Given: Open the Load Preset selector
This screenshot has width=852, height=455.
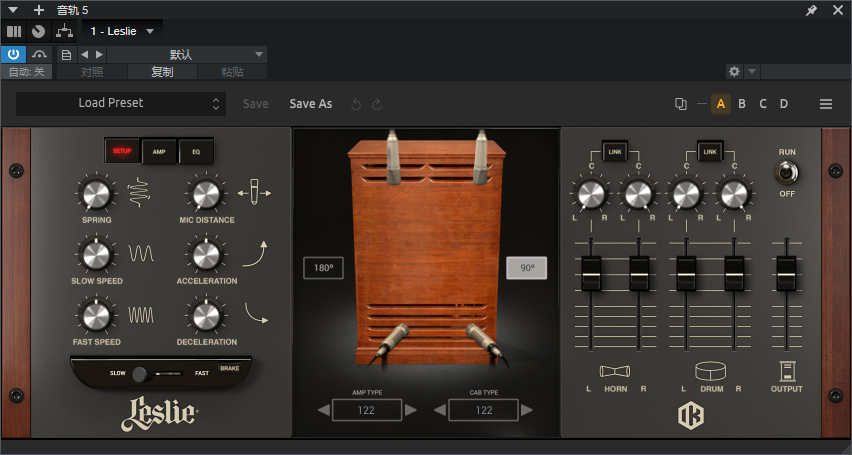Looking at the screenshot, I should (x=121, y=103).
